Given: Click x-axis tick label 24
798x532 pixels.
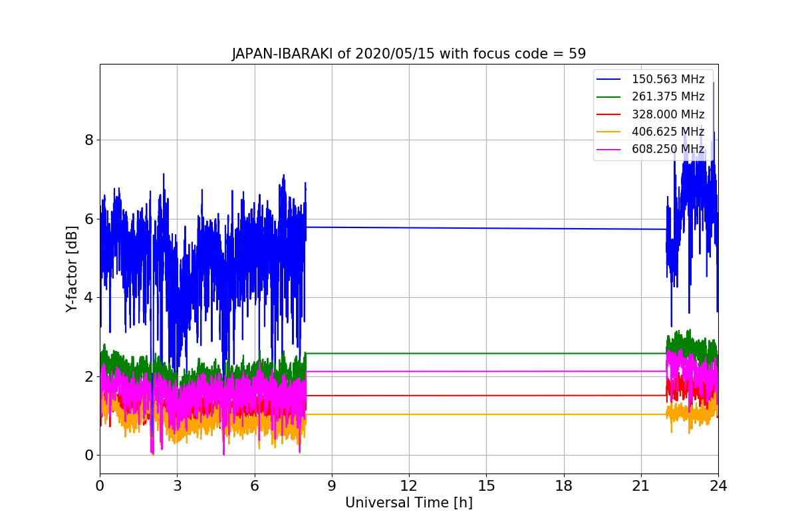Looking at the screenshot, I should (x=718, y=485).
